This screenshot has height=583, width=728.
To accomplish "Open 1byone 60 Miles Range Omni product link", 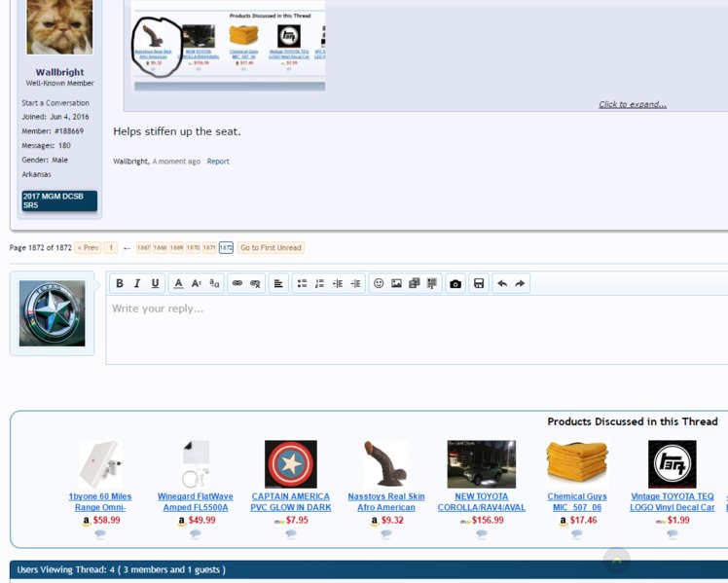I will click(100, 502).
